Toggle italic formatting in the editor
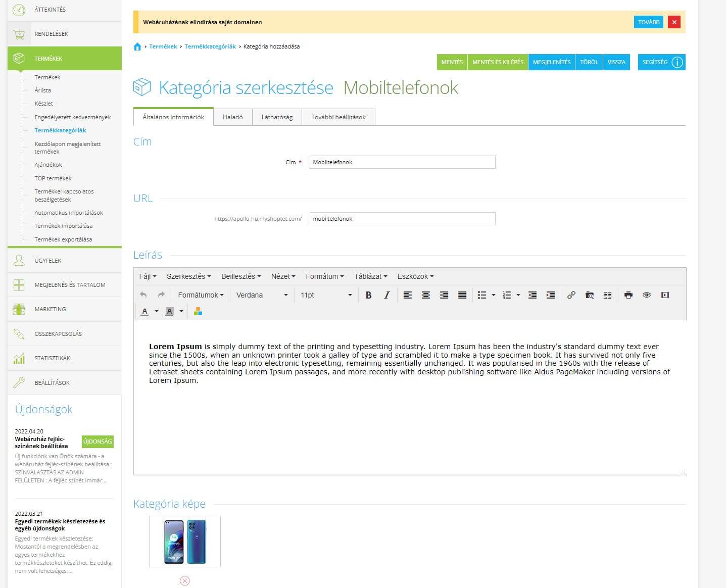 (x=386, y=295)
